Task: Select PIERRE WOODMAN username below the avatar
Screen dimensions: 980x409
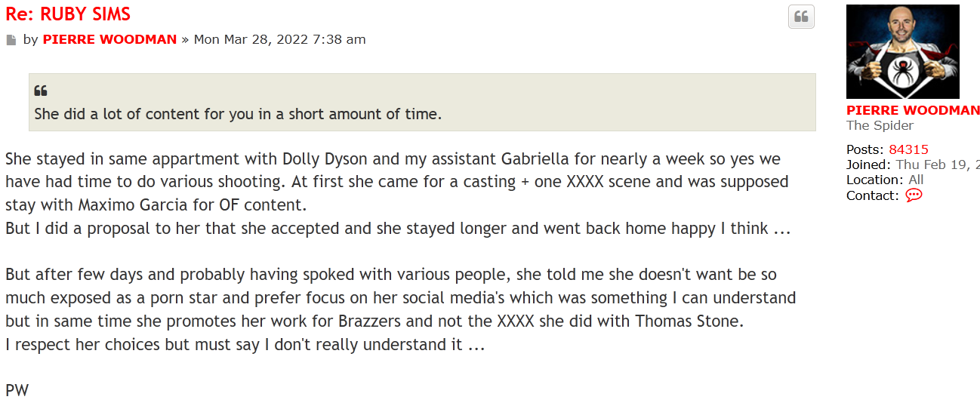Action: point(913,110)
